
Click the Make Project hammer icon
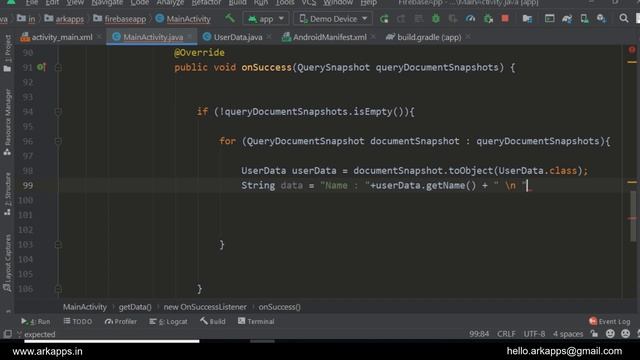pos(230,18)
